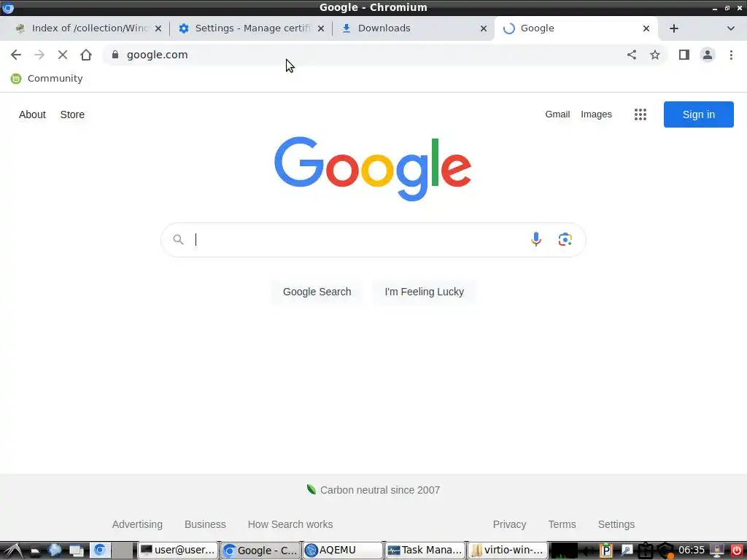Start voice search with the microphone
The width and height of the screenshot is (747, 560).
(x=536, y=239)
